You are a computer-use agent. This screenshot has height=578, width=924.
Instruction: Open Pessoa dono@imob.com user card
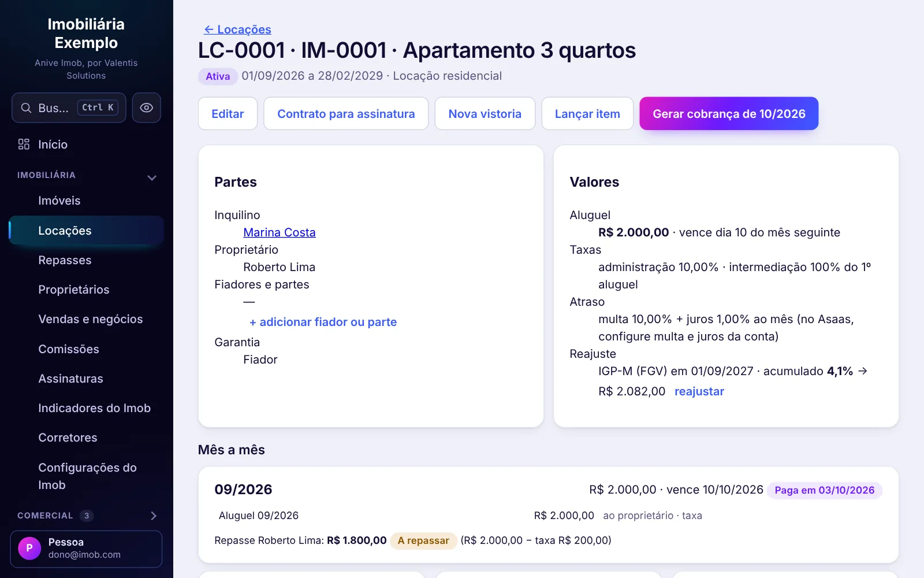click(x=86, y=549)
